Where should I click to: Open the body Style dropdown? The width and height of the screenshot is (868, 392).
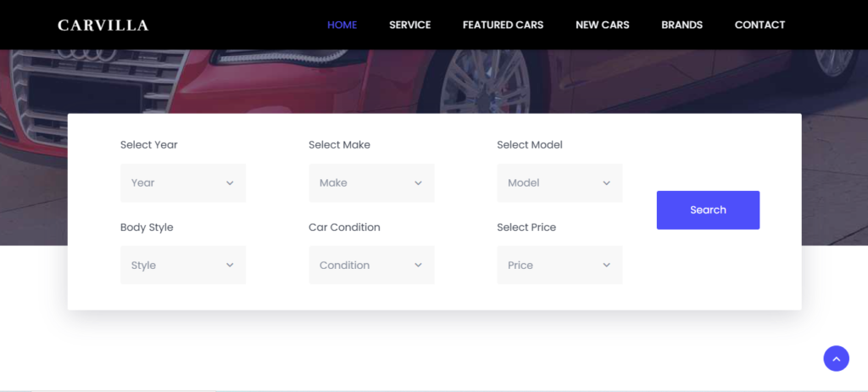(x=182, y=266)
